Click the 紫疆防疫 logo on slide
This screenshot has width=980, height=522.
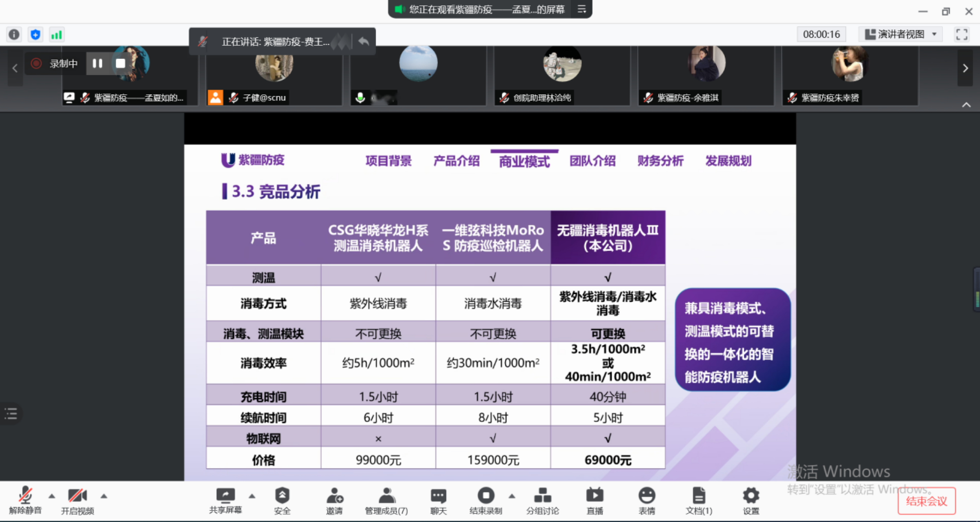tap(253, 160)
